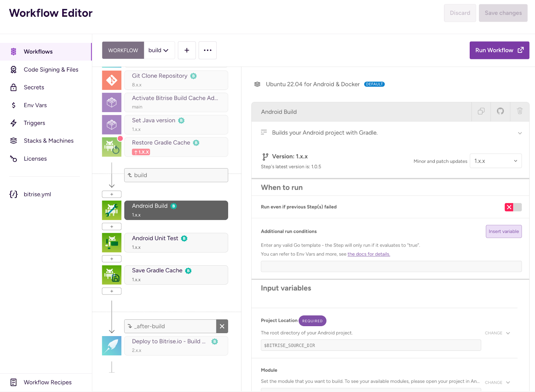Click the Deploy to Bitrise.io step icon
Viewport: 535px width, 392px height.
(112, 346)
